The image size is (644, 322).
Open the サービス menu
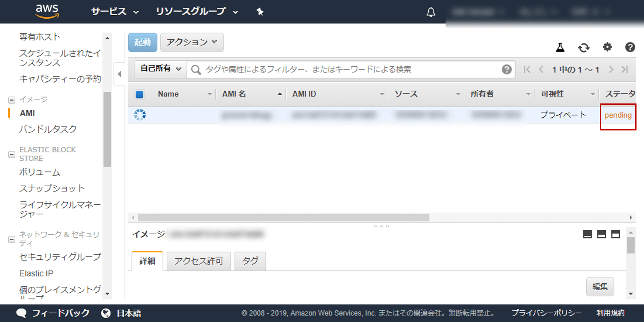(x=115, y=12)
